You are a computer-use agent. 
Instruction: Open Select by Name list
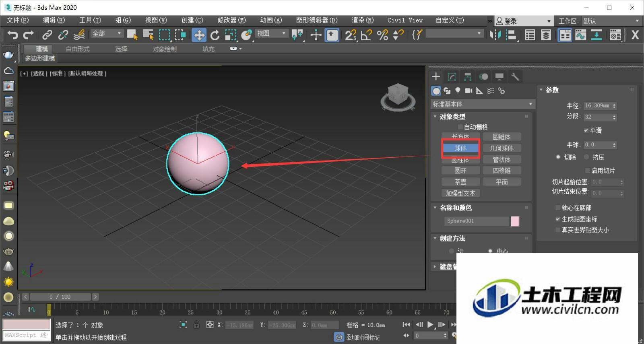pos(148,35)
